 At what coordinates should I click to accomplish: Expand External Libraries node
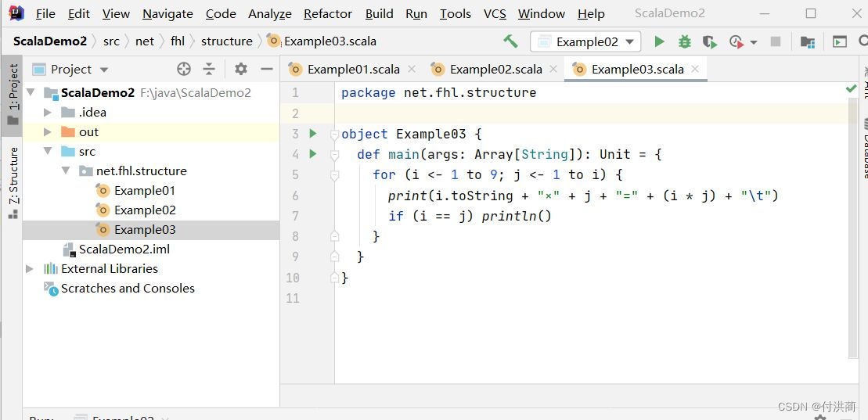coord(30,269)
